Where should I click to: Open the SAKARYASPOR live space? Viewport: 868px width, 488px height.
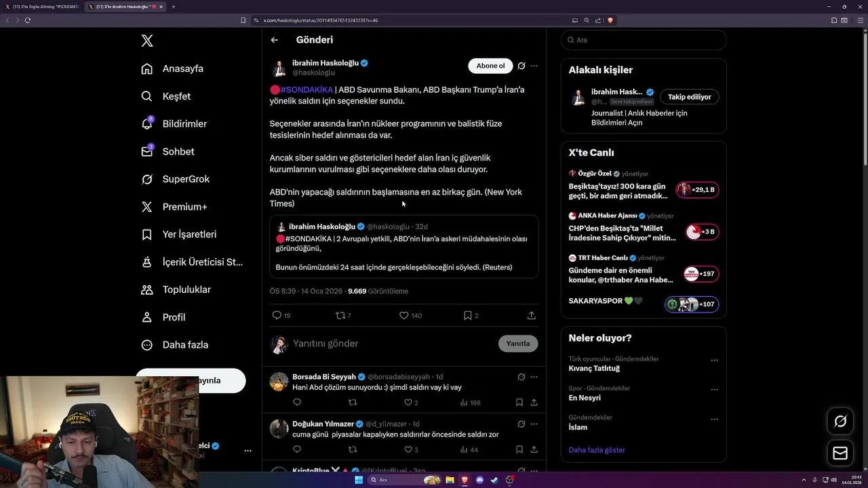tap(692, 304)
